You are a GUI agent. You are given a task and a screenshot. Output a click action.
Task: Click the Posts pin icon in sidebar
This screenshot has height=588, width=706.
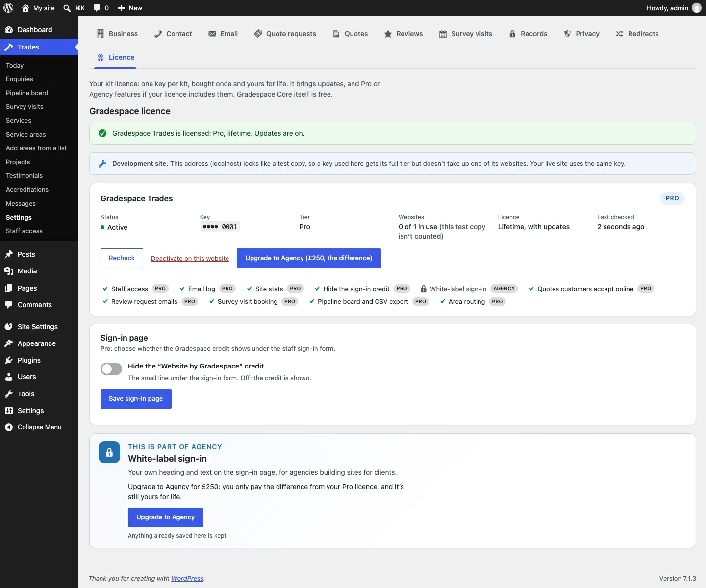9,254
